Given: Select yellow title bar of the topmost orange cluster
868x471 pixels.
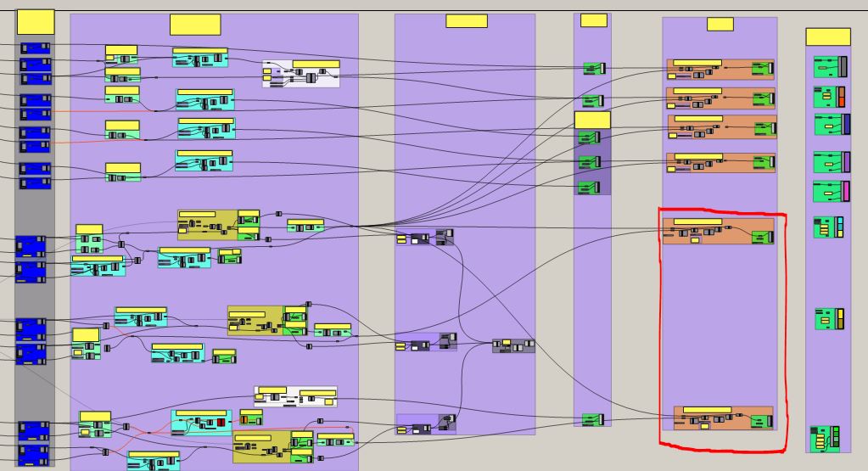Looking at the screenshot, I should pyautogui.click(x=697, y=63).
